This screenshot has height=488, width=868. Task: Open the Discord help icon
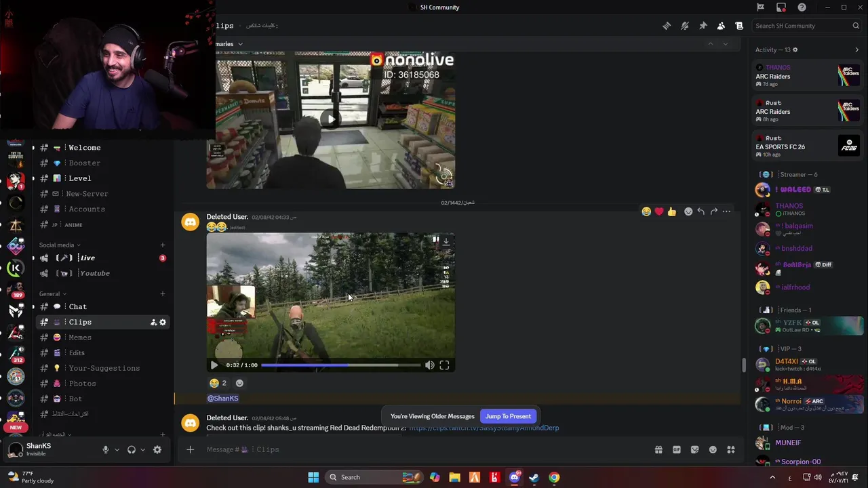click(x=802, y=7)
